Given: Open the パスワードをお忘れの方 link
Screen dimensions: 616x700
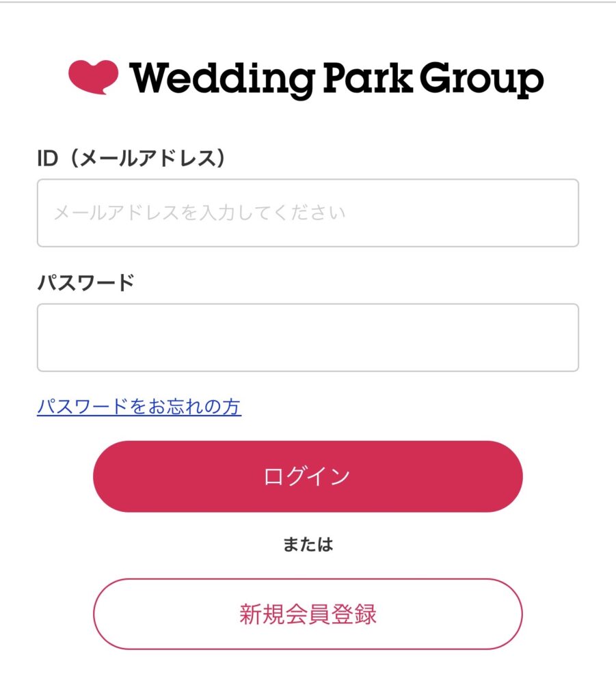Looking at the screenshot, I should pos(139,407).
